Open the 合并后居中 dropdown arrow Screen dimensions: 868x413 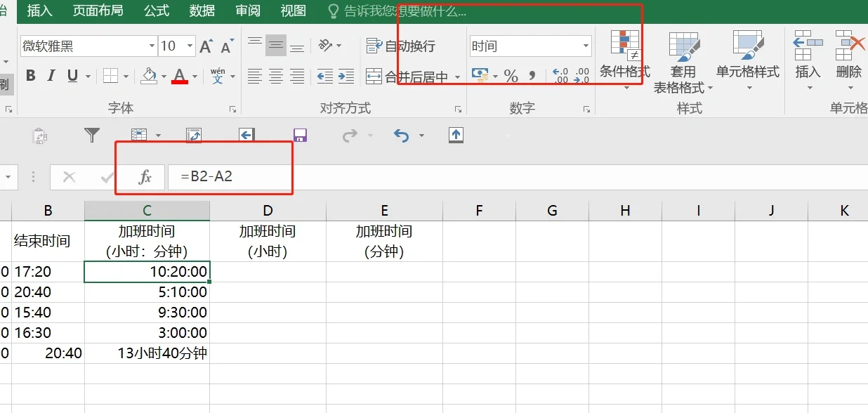click(457, 77)
